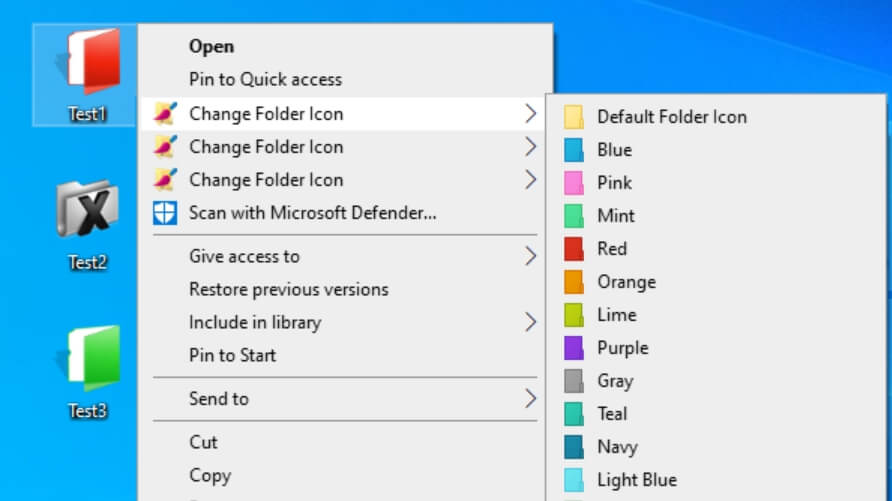Choose the Purple folder icon
The height and width of the screenshot is (501, 892).
[622, 348]
